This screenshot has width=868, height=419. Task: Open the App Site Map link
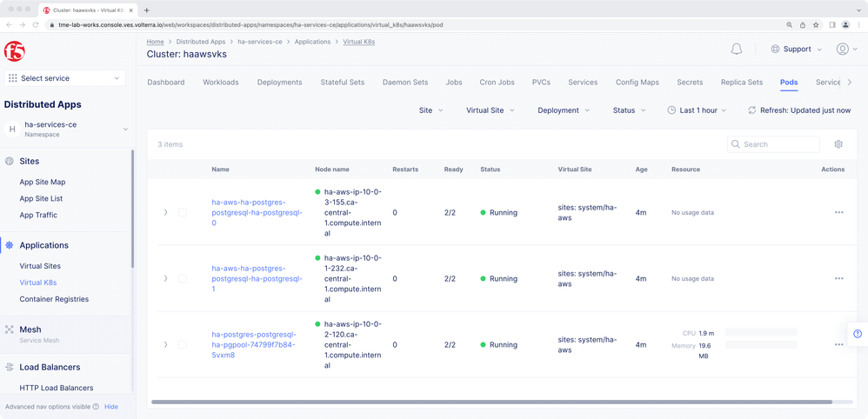pos(43,183)
